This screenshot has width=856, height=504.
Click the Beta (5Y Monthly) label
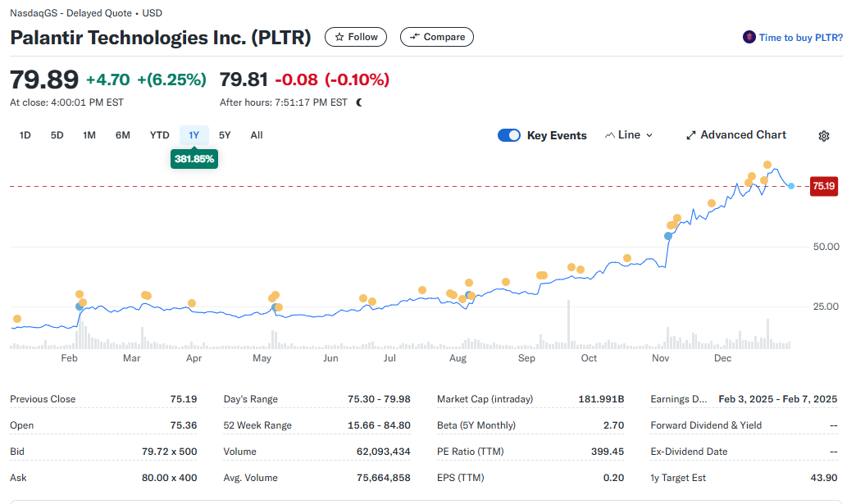(476, 425)
